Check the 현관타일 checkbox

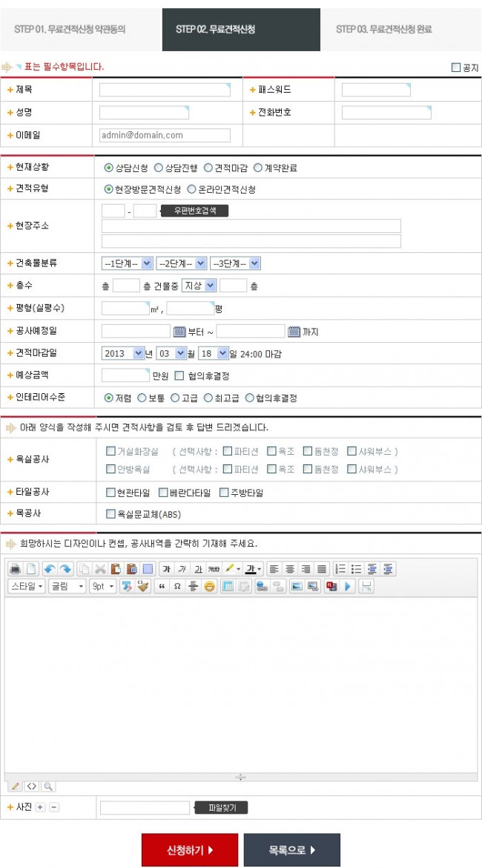coord(110,492)
